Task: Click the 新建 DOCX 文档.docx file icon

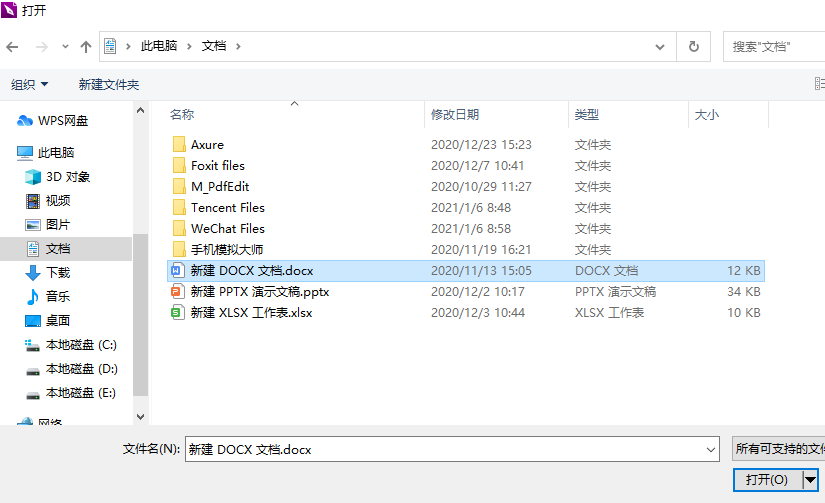Action: pyautogui.click(x=176, y=270)
